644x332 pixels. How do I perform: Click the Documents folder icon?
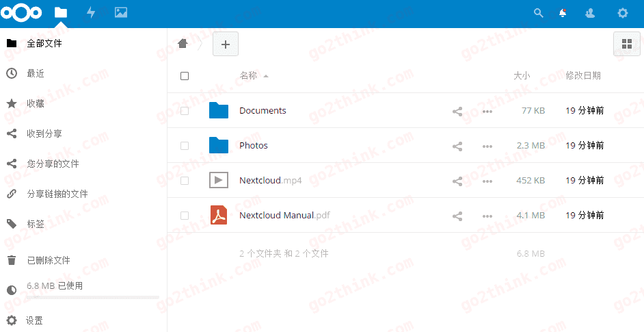point(219,110)
